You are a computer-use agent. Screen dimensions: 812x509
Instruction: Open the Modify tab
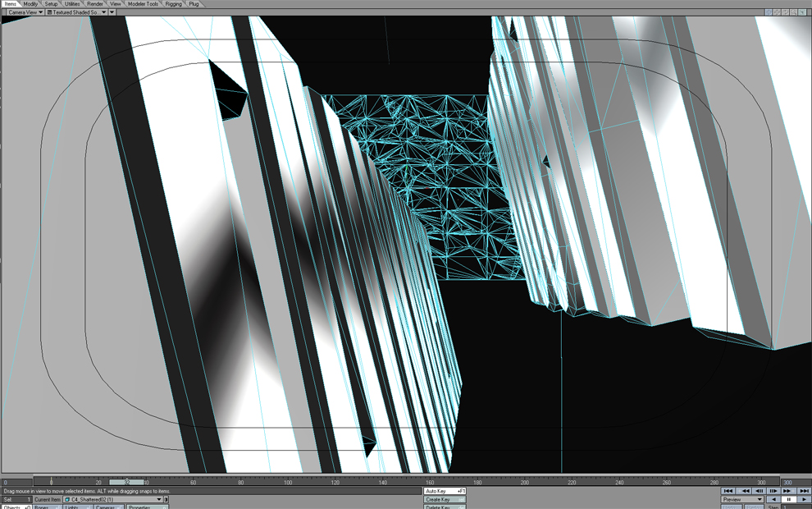pos(30,3)
